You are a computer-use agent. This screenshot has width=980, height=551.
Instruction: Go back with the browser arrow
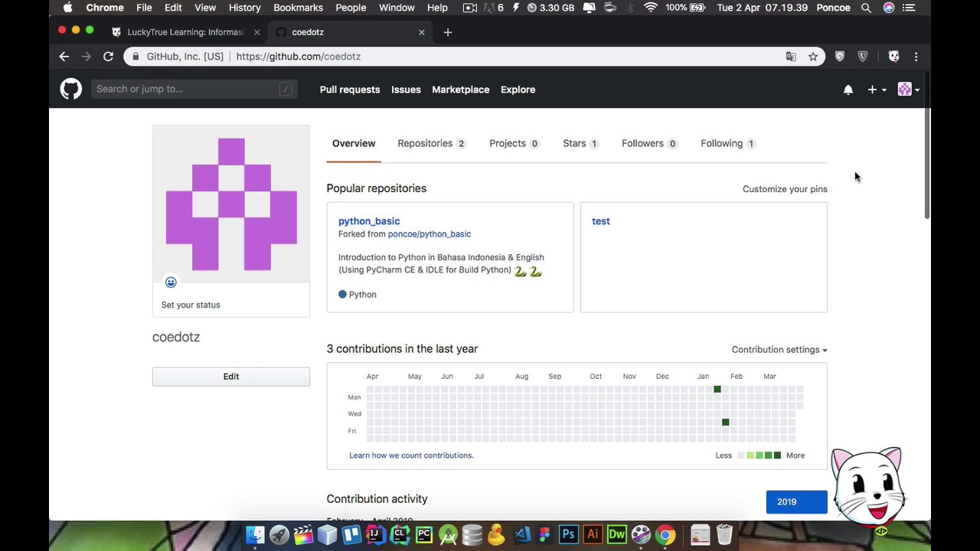tap(64, 57)
